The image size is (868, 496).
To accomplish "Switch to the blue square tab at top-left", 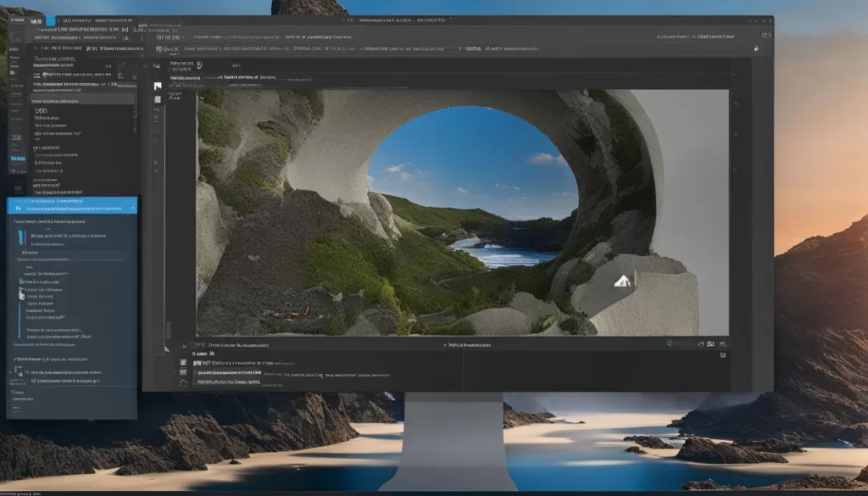I will point(50,20).
